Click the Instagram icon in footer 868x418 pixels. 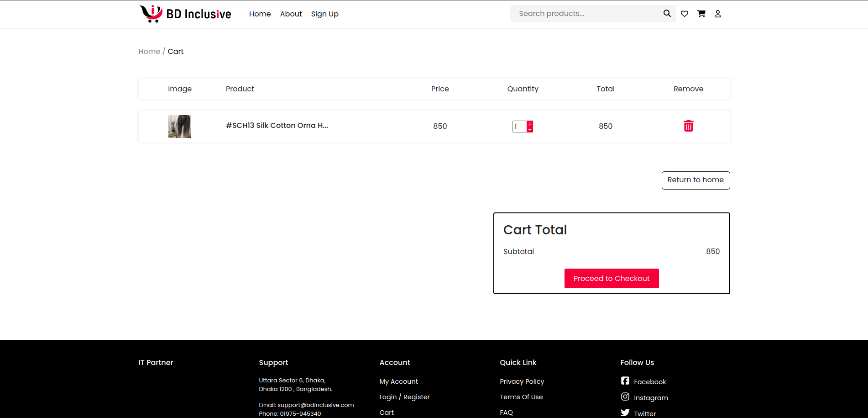[625, 397]
